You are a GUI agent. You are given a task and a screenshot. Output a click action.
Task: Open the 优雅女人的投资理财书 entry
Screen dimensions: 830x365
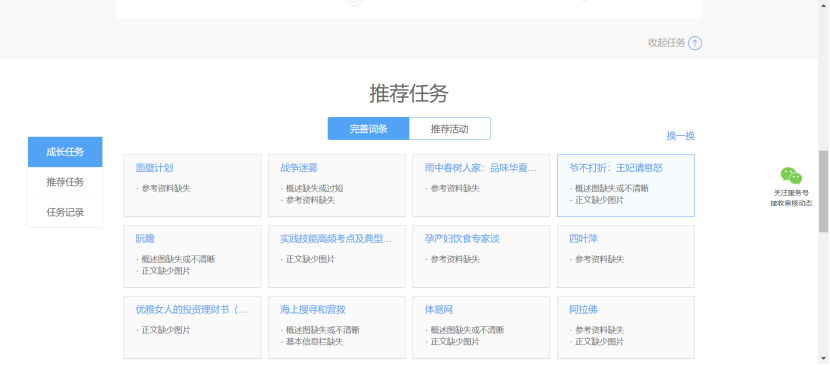coord(192,310)
